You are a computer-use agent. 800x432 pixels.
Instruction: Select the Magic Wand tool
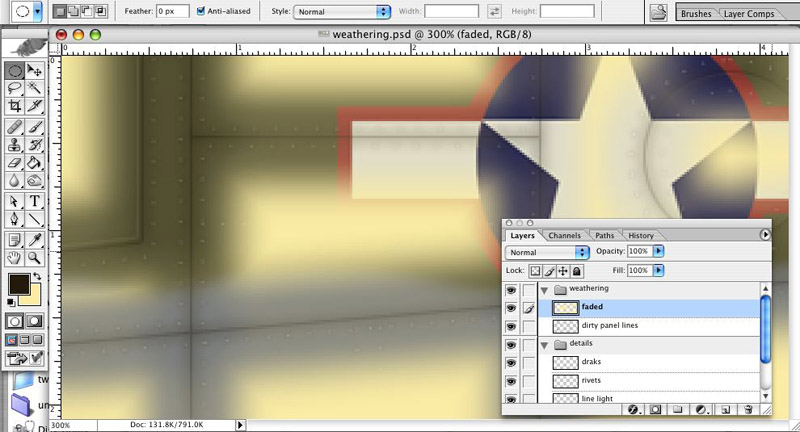coord(34,88)
